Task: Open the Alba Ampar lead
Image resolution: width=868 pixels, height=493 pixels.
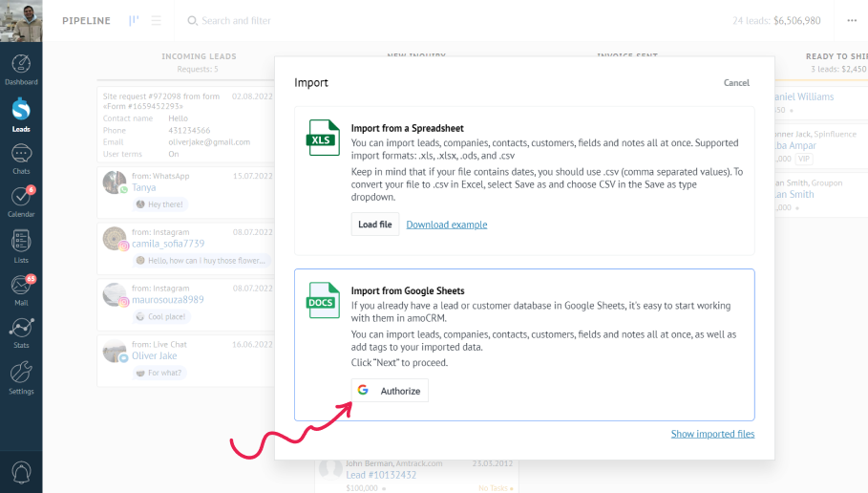Action: 795,145
